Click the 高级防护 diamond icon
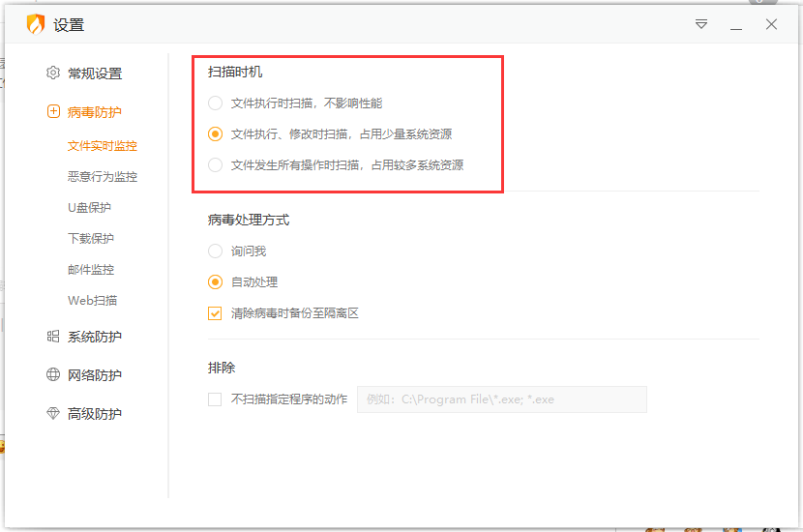803x532 pixels. coord(53,414)
